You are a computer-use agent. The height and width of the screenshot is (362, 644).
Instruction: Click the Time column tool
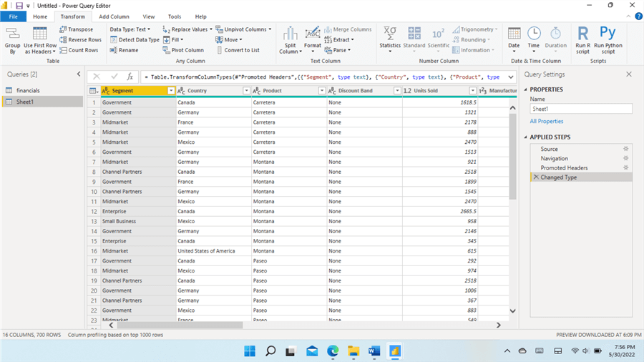click(x=534, y=40)
